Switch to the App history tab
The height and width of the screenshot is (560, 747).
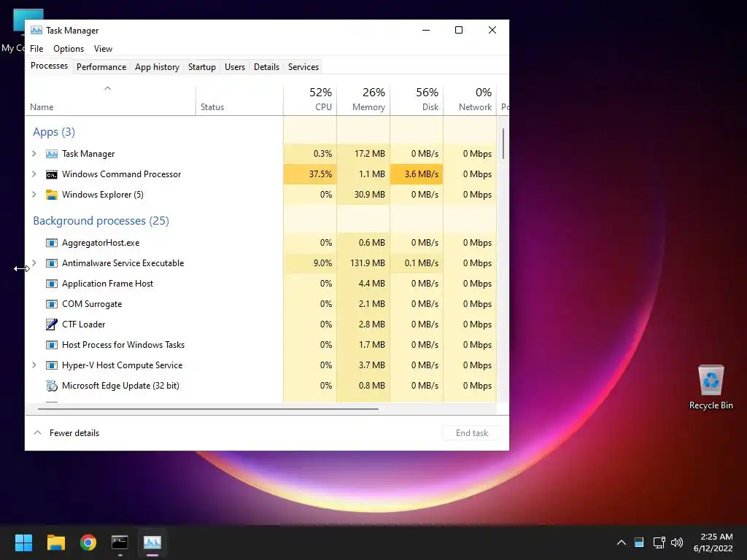158,67
